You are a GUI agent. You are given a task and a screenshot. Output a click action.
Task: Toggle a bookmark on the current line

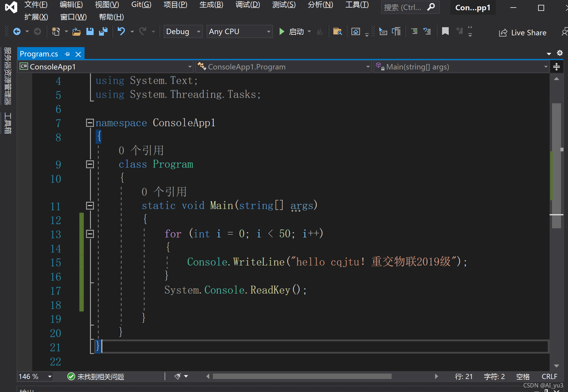(x=445, y=31)
